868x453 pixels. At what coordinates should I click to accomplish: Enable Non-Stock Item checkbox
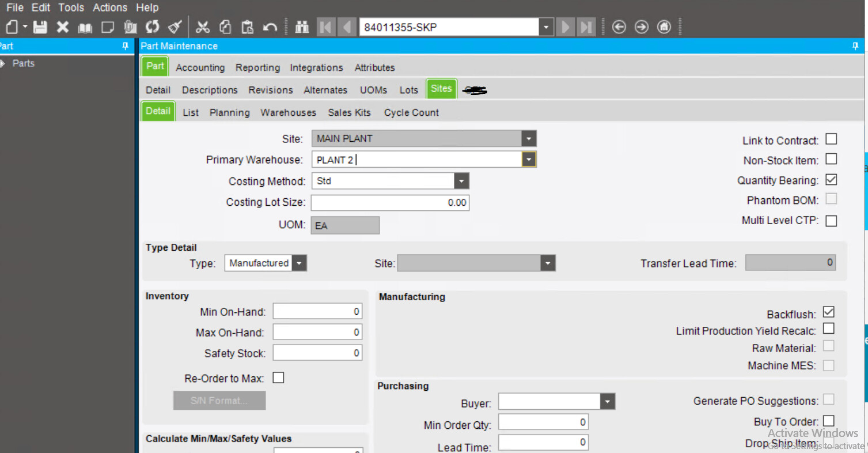[831, 159]
